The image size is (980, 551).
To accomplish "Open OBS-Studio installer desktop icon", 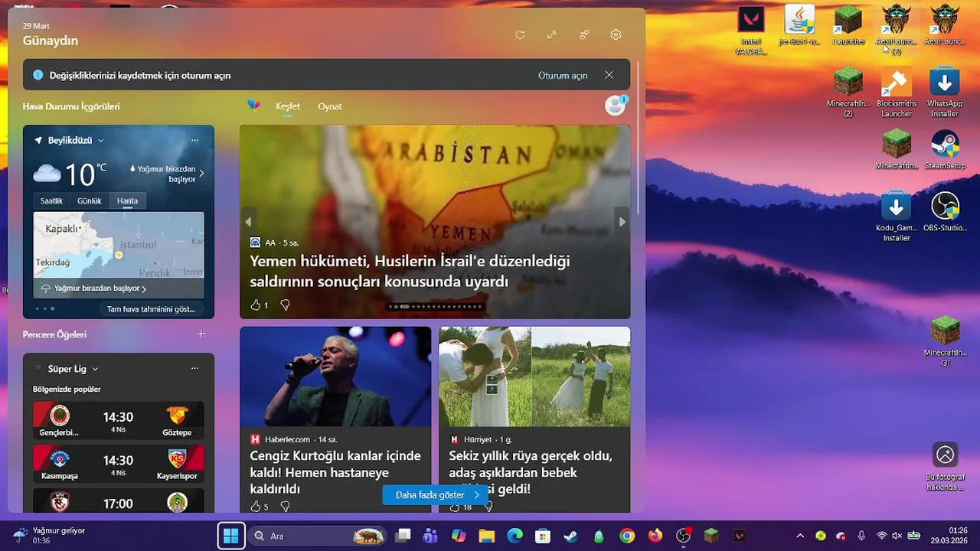I will click(945, 212).
